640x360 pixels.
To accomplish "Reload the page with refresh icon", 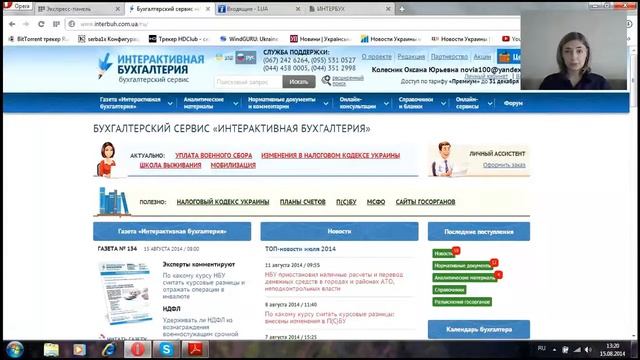I will (x=41, y=24).
